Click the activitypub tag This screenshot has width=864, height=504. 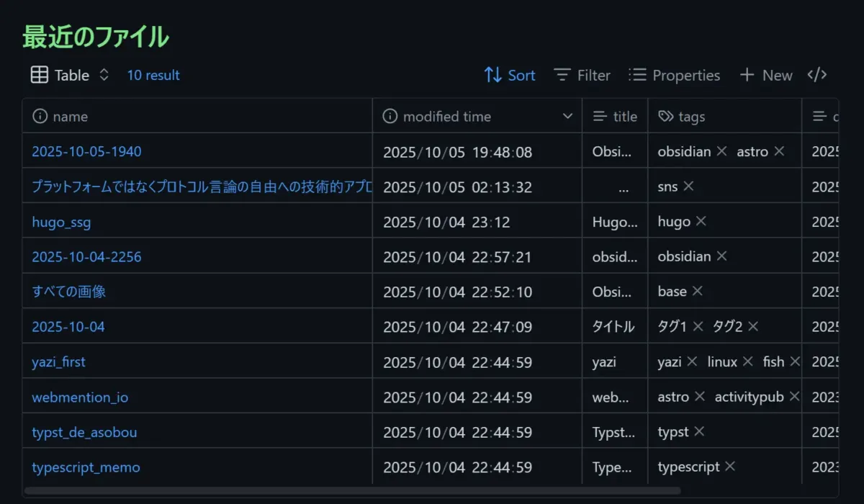point(749,397)
